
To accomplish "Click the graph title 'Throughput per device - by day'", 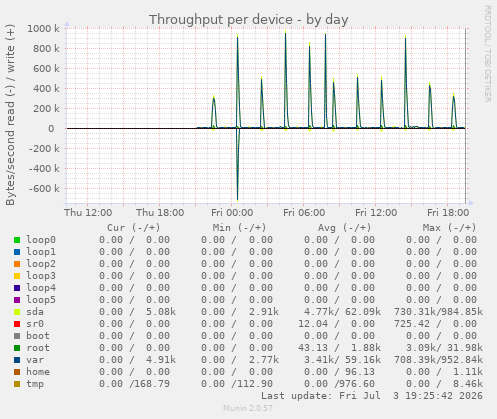I will (x=248, y=20).
